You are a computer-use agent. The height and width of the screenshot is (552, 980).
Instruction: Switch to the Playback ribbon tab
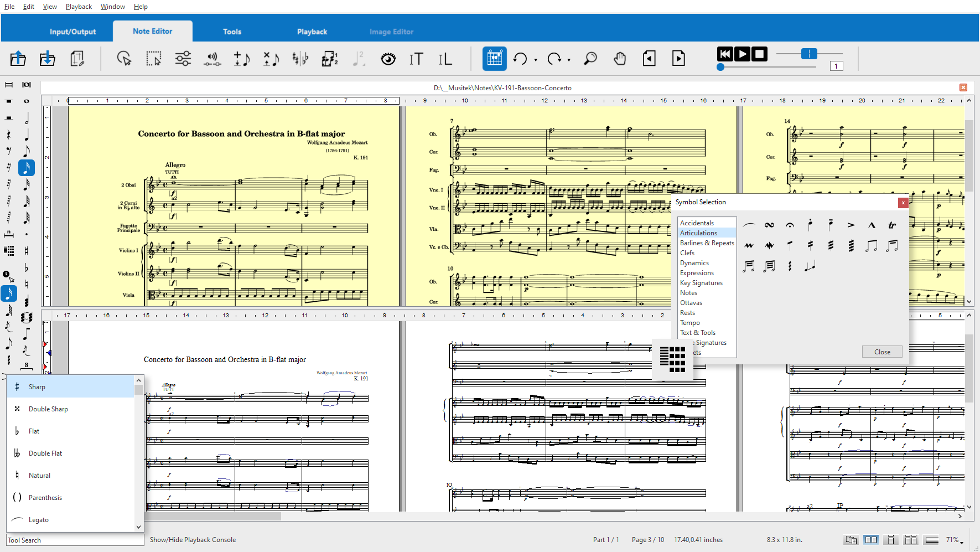point(312,32)
